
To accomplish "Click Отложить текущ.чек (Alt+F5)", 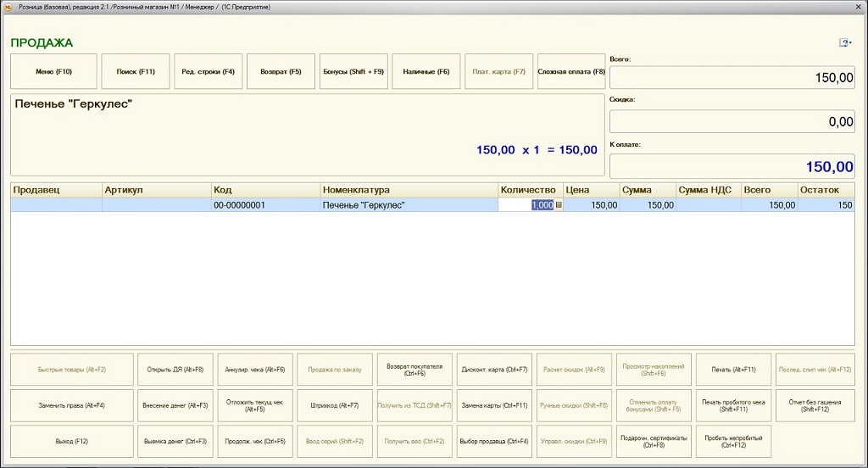I will pos(254,405).
